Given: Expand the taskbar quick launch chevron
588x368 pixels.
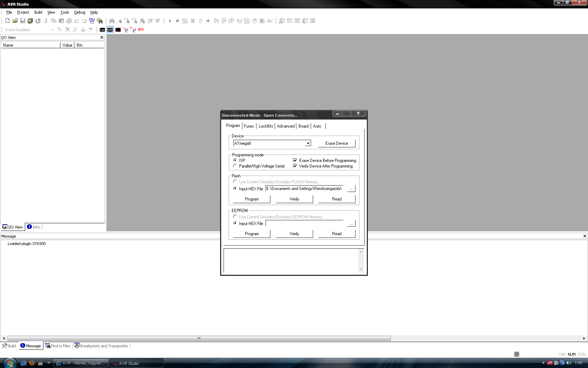Looking at the screenshot, I should coord(49,363).
